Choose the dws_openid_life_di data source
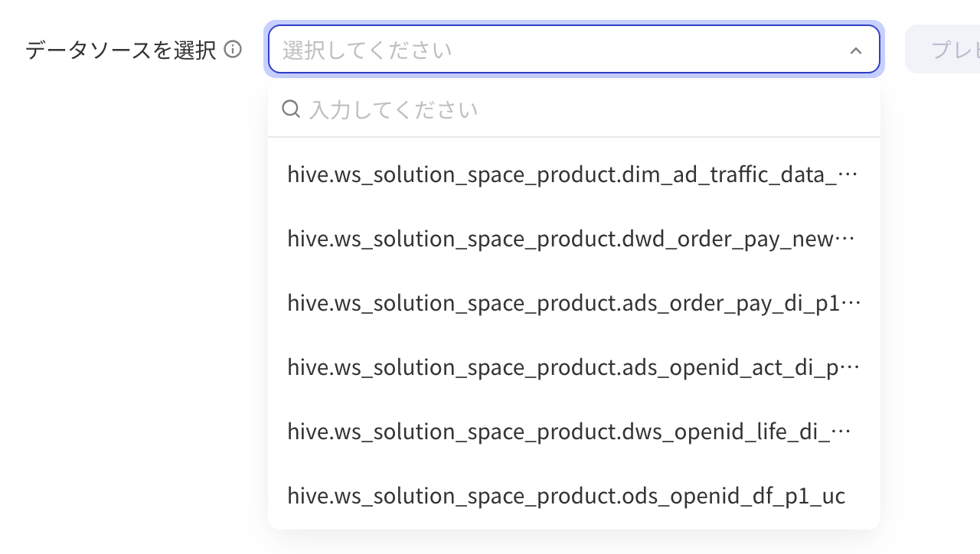Image resolution: width=980 pixels, height=554 pixels. 574,432
